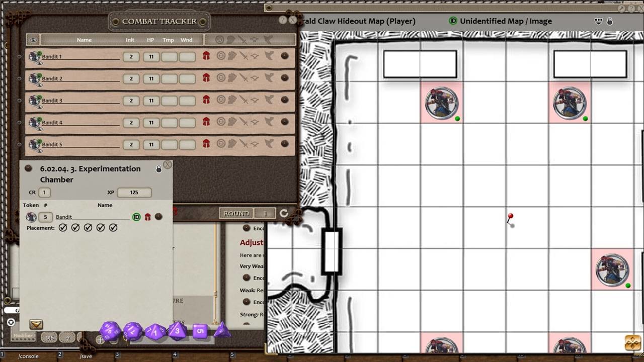Screen dimensions: 644x362
Task: Switch to the /console chat tab
Action: click(29, 356)
